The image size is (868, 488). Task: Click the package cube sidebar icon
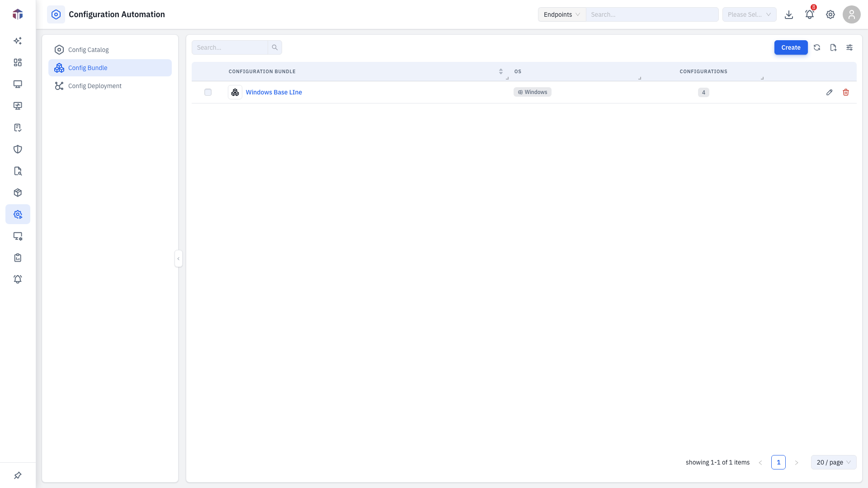pos(18,192)
